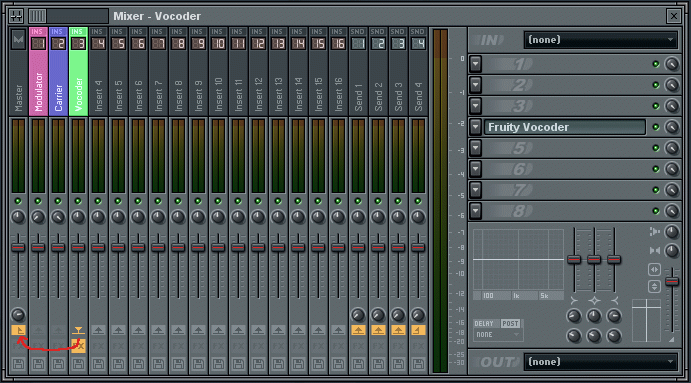Open the delay NONE dropdown
The height and width of the screenshot is (383, 691).
[498, 335]
